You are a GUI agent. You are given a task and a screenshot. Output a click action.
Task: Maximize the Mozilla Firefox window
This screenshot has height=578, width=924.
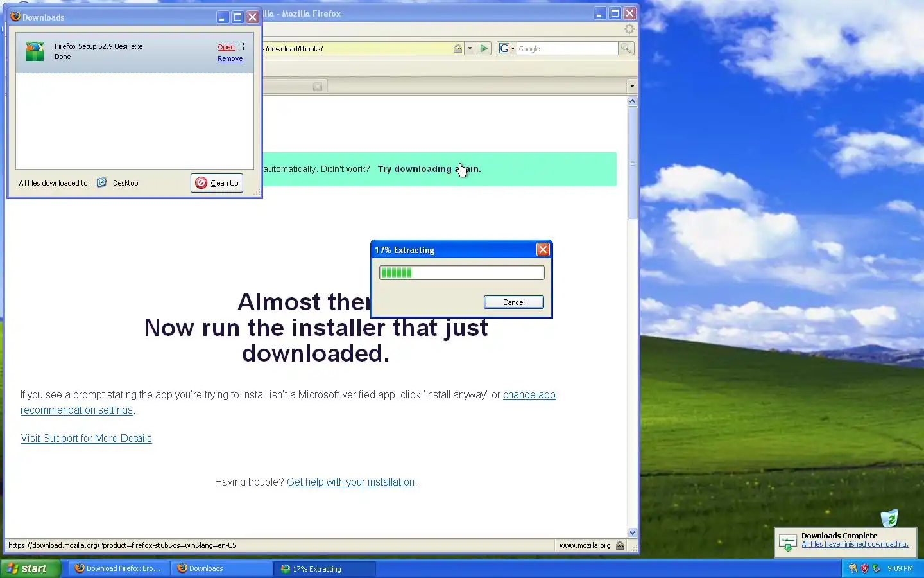[615, 13]
